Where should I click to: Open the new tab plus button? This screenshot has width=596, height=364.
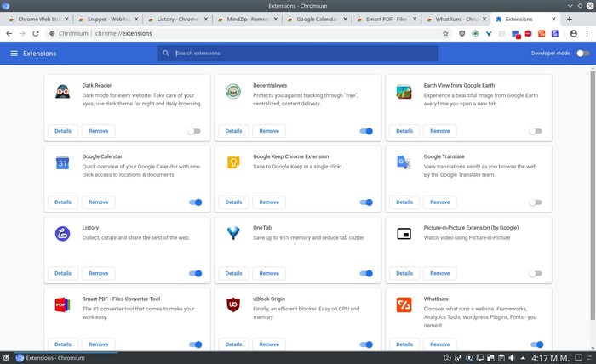(x=569, y=19)
